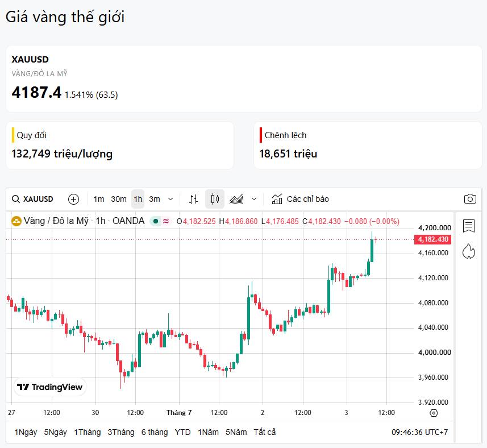This screenshot has height=448, width=487.
Task: Switch chart interval to 30m
Action: click(x=119, y=199)
